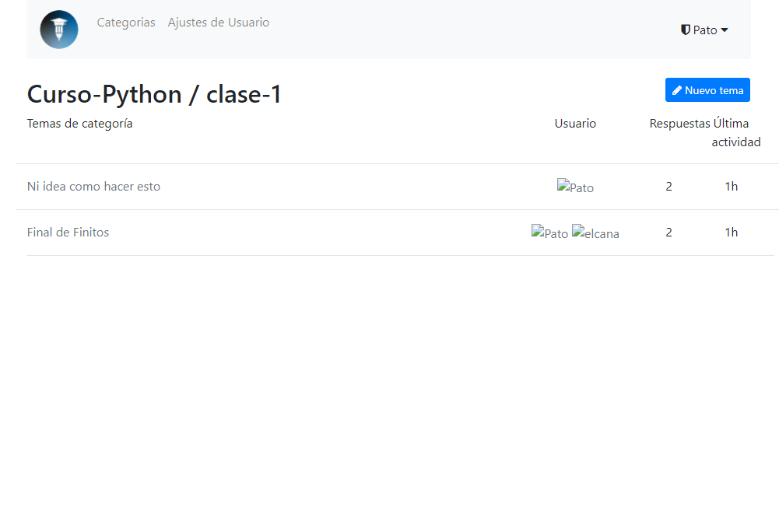Click elcana avatar in "Final de Finitos" row
Viewport: 779px width, 532px height.
595,232
